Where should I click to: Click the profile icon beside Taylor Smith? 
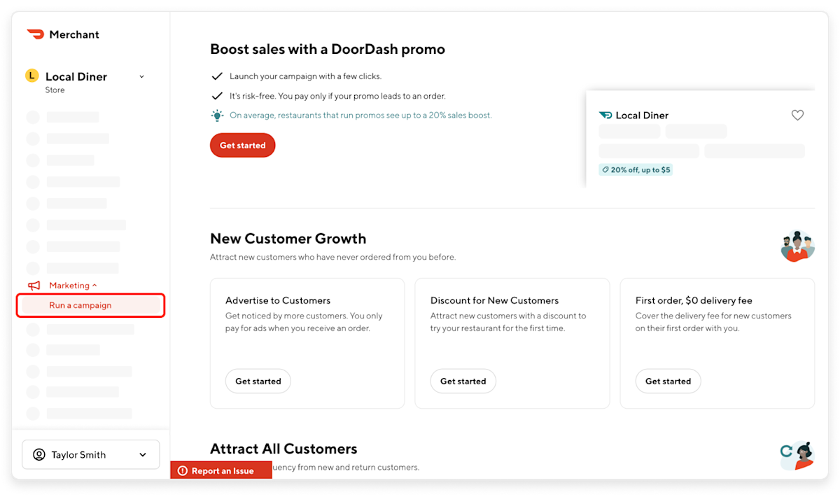(x=39, y=454)
